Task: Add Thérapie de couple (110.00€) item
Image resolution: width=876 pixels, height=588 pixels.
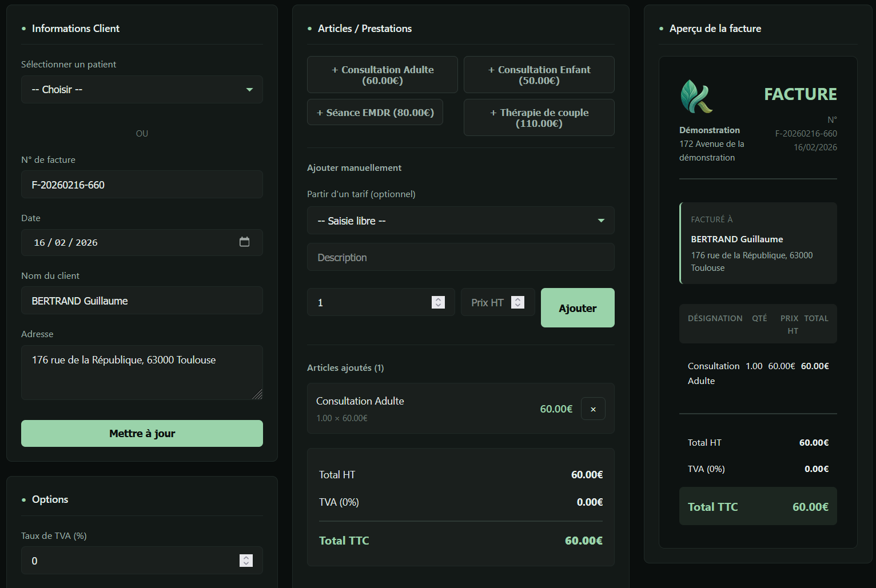Action: (x=539, y=118)
